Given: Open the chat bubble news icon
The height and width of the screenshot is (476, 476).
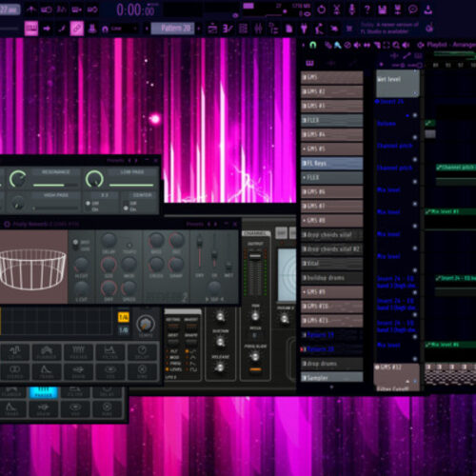Looking at the screenshot, I should click(413, 10).
